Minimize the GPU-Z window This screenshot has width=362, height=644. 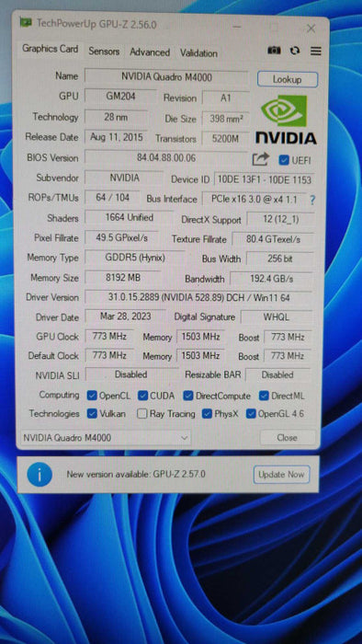(237, 27)
